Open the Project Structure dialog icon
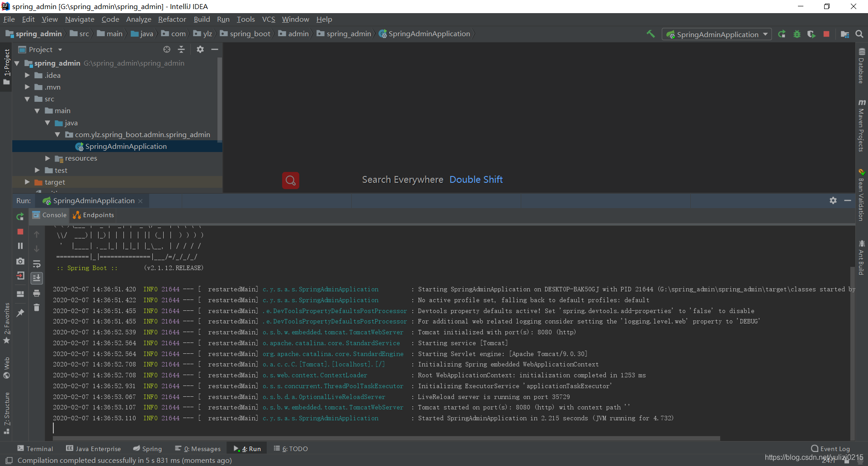The width and height of the screenshot is (868, 466). 844,34
